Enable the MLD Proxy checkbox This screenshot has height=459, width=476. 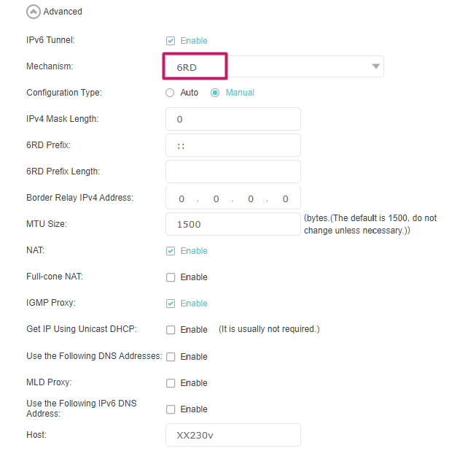[171, 383]
